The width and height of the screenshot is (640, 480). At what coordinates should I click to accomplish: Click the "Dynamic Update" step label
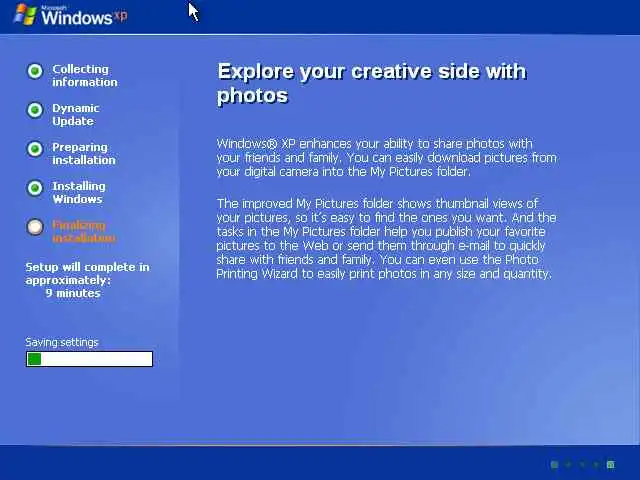click(x=76, y=115)
